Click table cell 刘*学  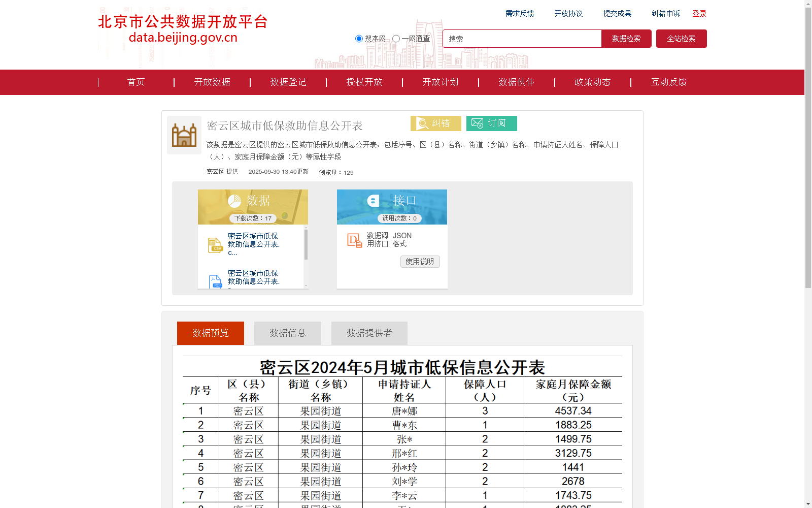404,482
